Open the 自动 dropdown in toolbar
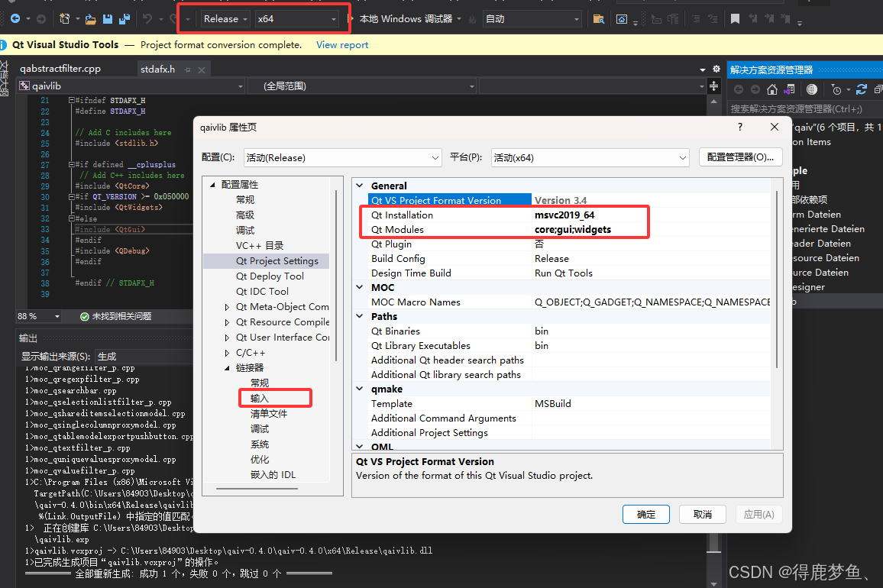Viewport: 883px width, 588px height. point(532,19)
